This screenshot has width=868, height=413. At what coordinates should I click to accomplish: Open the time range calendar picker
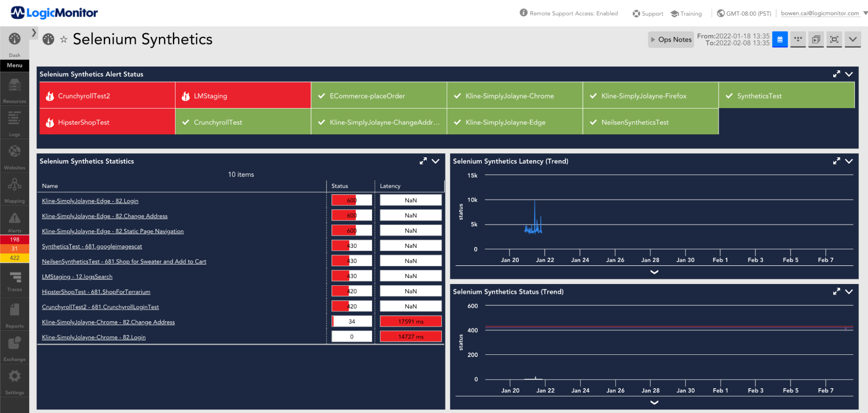tap(779, 39)
